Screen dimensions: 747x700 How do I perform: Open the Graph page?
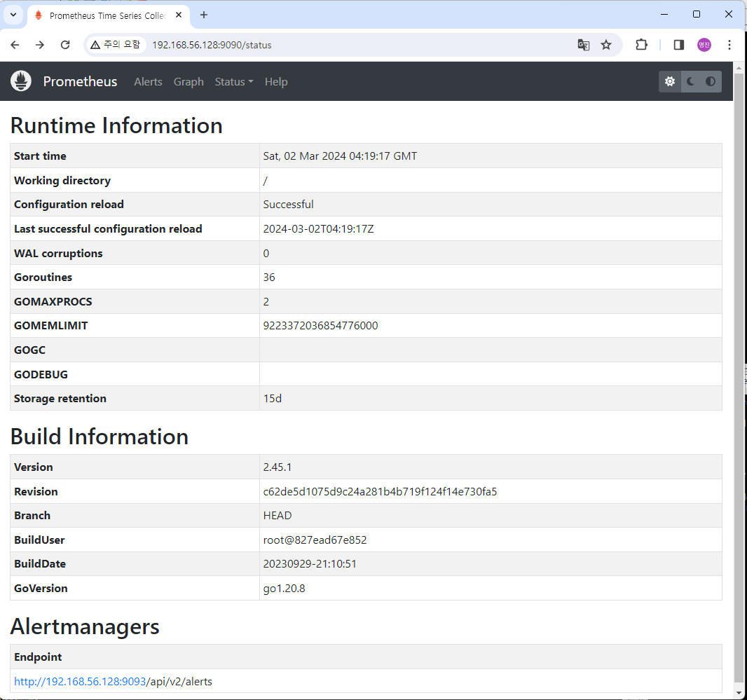coord(189,82)
